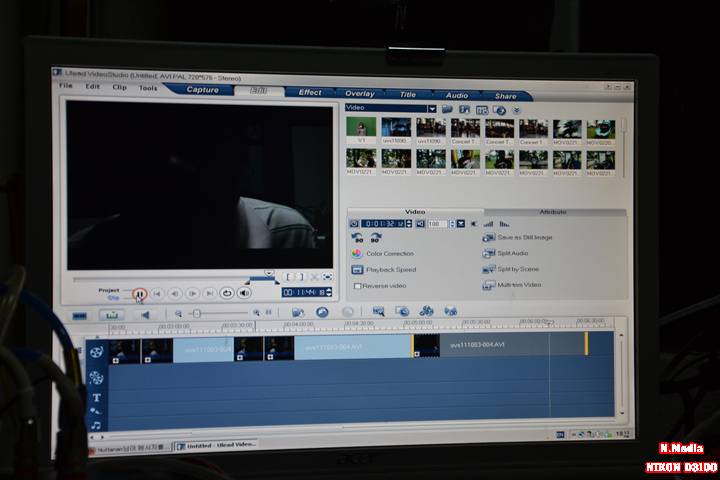Open Color Correction options
This screenshot has width=720, height=480.
[383, 254]
